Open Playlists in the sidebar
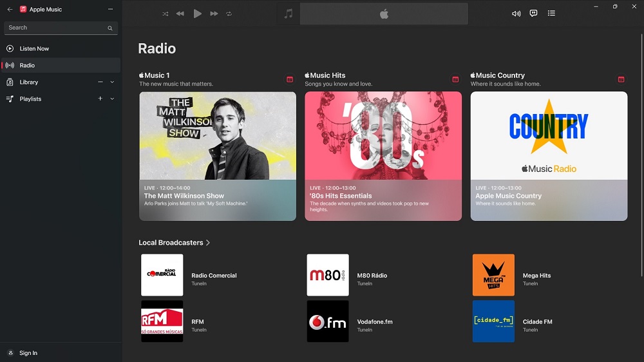644x362 pixels. (61, 99)
